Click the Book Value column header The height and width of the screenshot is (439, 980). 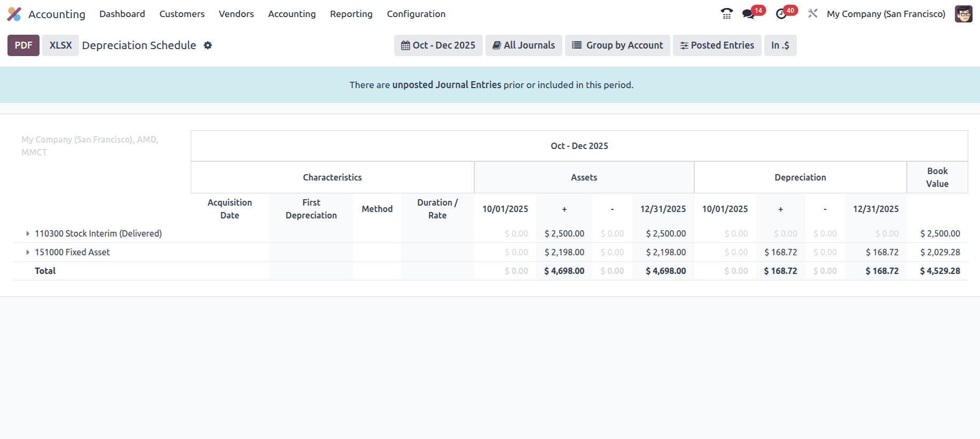tap(937, 177)
